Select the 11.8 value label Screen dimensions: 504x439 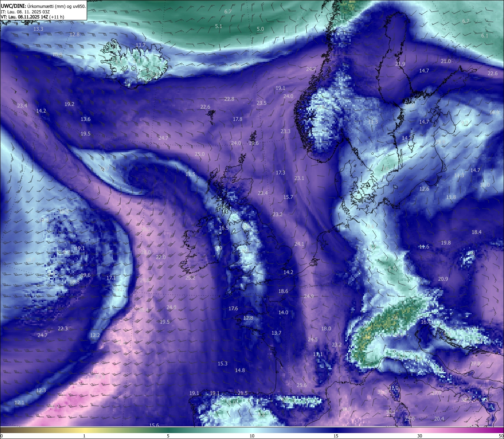point(451,197)
